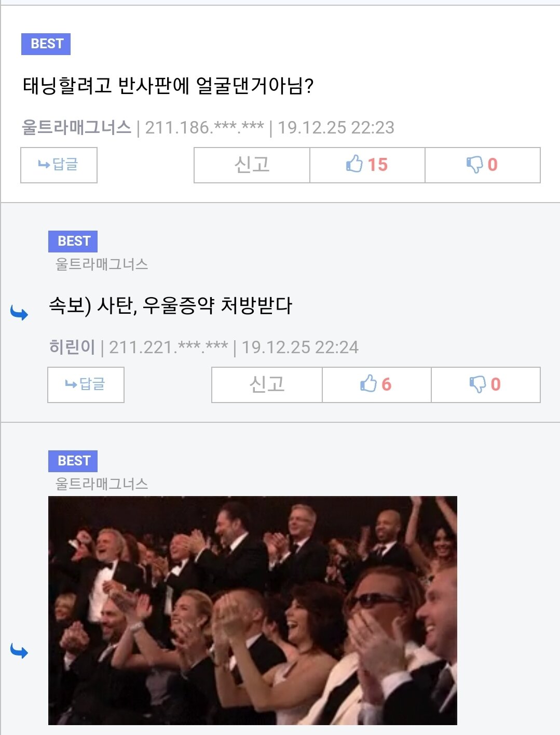Click the BEST badge on top comment
The width and height of the screenshot is (560, 735).
46,44
